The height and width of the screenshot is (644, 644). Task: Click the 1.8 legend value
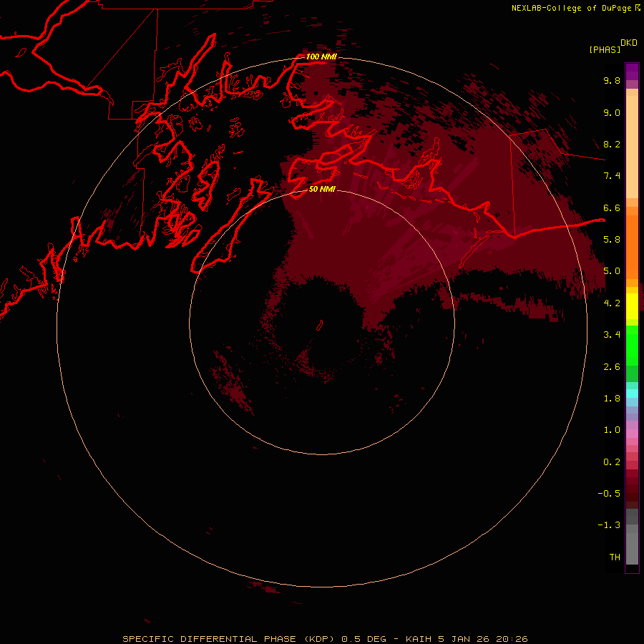click(x=612, y=399)
